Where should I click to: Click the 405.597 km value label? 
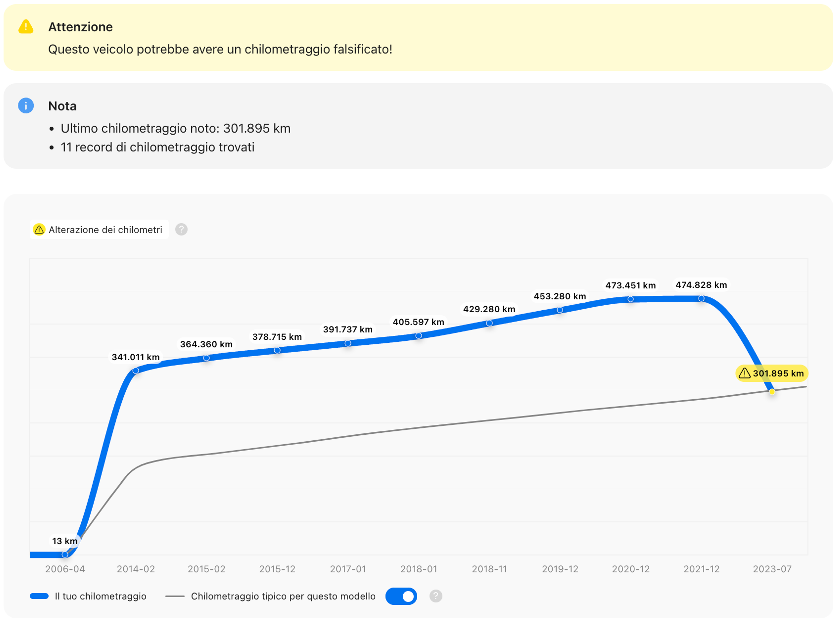[x=419, y=322]
